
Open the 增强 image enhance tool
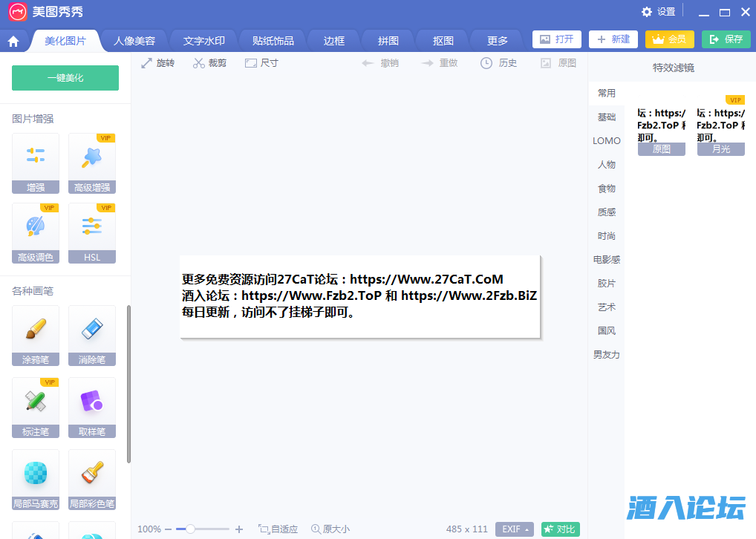click(x=35, y=163)
